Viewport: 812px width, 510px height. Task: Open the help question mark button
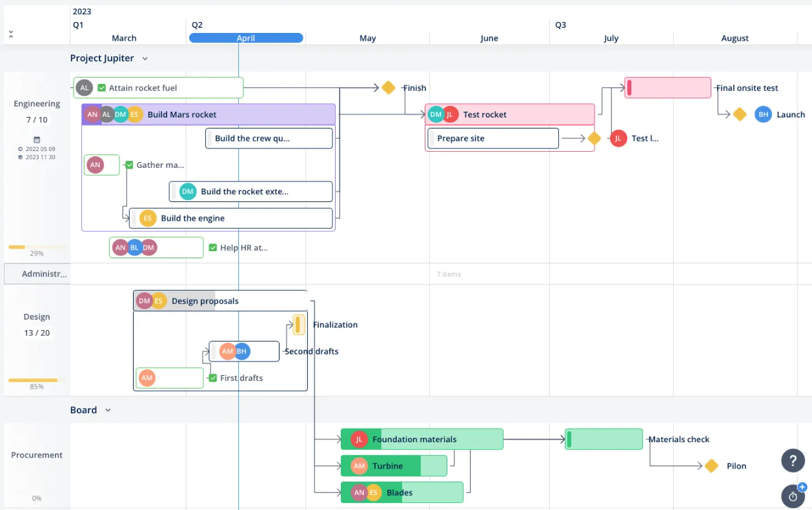(x=793, y=460)
